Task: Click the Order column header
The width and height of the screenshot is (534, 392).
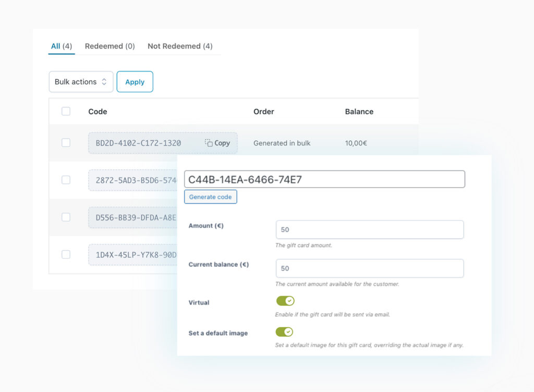Action: 263,111
